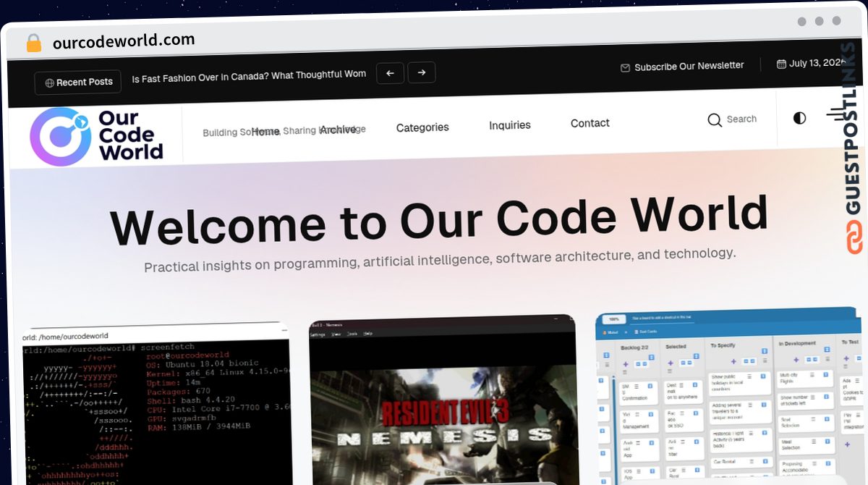Image resolution: width=868 pixels, height=485 pixels.
Task: Open the Fast Fashion in Canada headline
Action: [x=249, y=75]
